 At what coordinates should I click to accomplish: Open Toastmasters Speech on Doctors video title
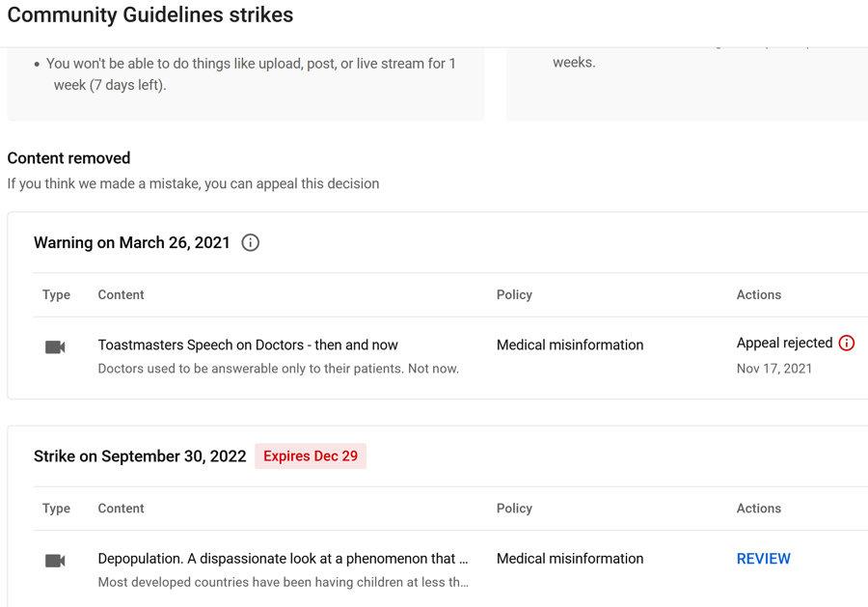click(x=248, y=345)
